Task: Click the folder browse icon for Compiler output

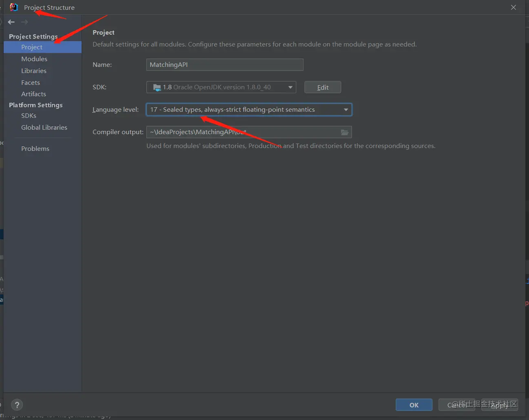Action: (345, 132)
